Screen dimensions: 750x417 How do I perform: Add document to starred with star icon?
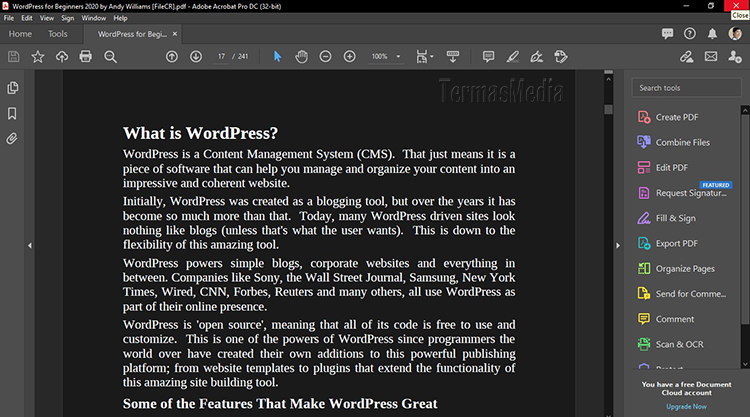pos(38,56)
